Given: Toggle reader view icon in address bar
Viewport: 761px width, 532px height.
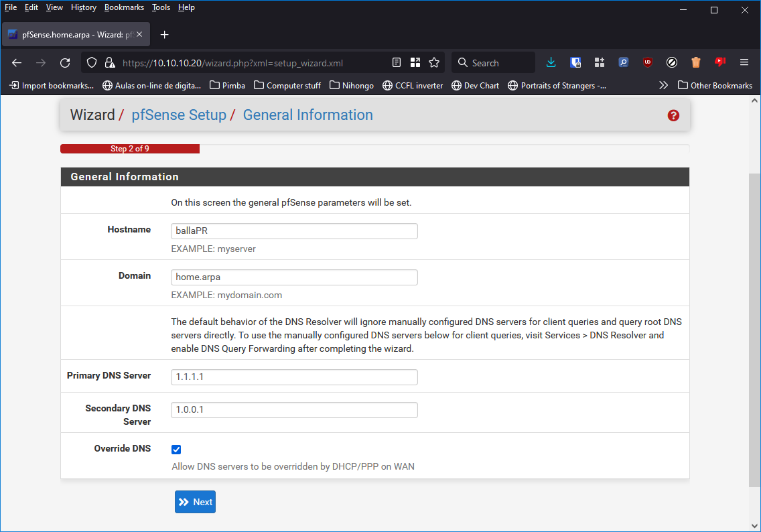Looking at the screenshot, I should point(397,62).
